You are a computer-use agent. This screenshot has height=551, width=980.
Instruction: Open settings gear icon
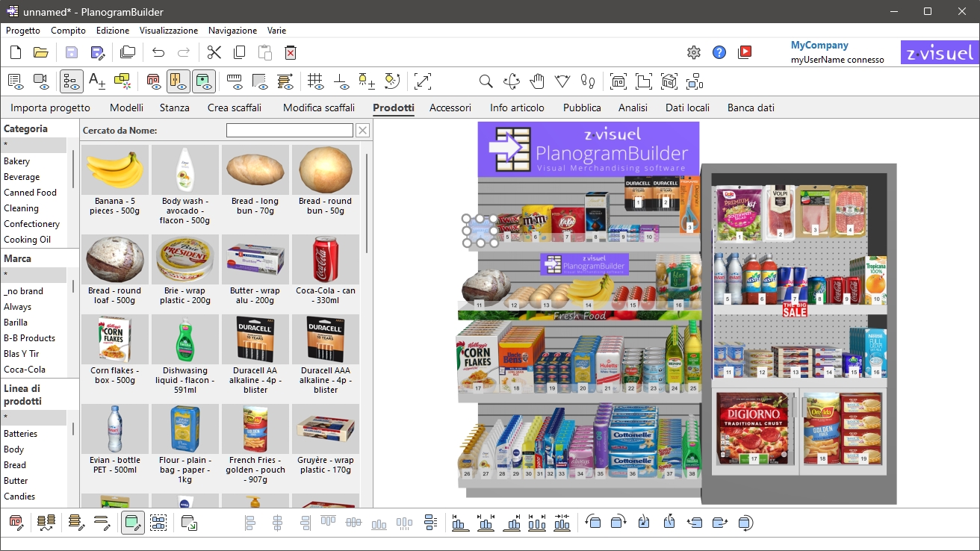pyautogui.click(x=694, y=52)
